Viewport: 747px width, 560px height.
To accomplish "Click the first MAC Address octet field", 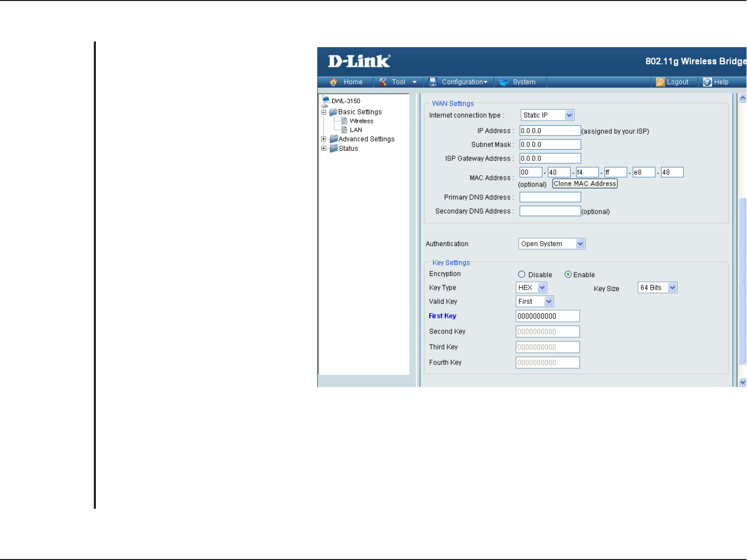I will (x=531, y=172).
